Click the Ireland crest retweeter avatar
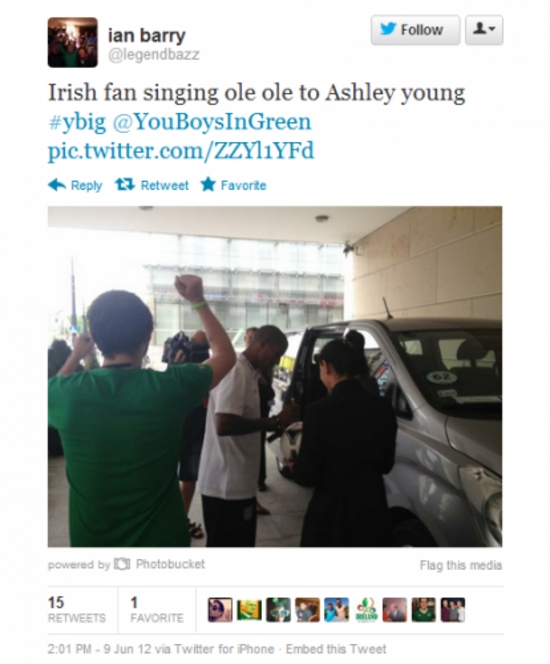The image size is (550, 664). pos(365,610)
